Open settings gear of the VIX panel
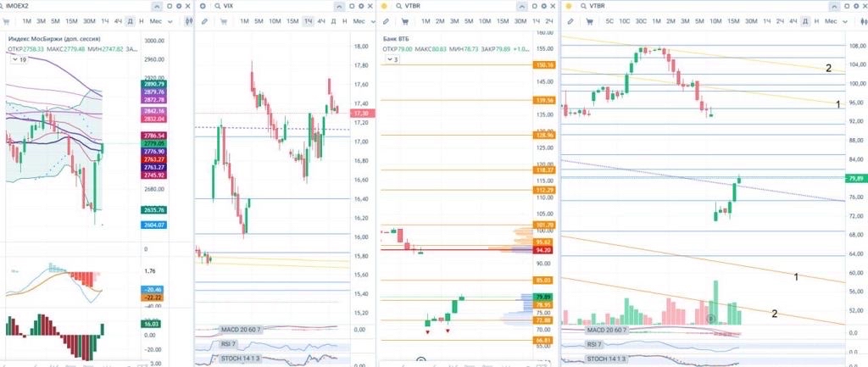The height and width of the screenshot is (367, 868). point(359,5)
